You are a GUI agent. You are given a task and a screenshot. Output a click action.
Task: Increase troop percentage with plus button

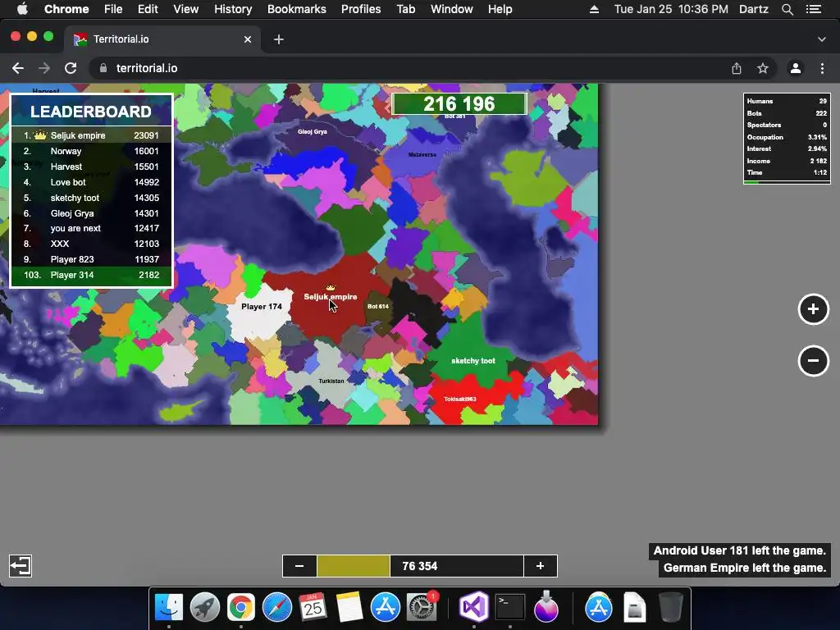pyautogui.click(x=540, y=566)
